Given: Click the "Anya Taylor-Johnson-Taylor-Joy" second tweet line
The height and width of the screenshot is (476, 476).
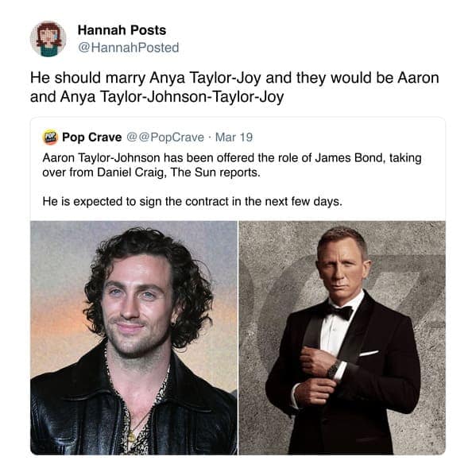Looking at the screenshot, I should click(157, 97).
